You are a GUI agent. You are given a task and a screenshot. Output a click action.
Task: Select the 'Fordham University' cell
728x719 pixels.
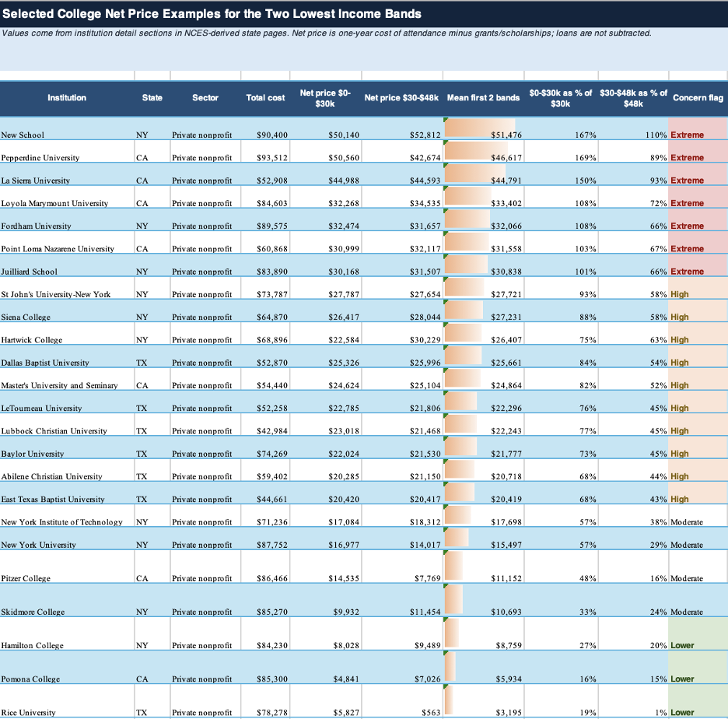(67, 219)
